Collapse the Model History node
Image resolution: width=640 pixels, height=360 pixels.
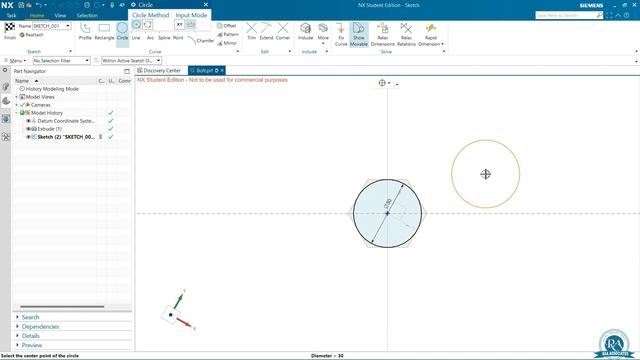tap(17, 113)
